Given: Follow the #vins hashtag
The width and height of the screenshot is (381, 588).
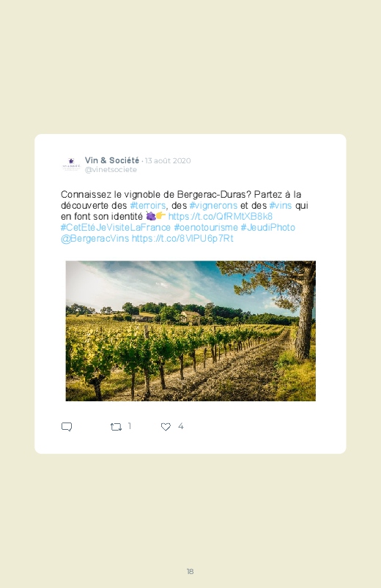Looking at the screenshot, I should [x=281, y=206].
